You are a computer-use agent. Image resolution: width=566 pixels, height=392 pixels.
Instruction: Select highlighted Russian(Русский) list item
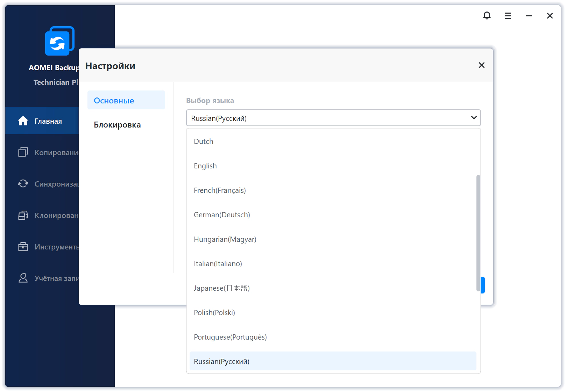pos(221,362)
